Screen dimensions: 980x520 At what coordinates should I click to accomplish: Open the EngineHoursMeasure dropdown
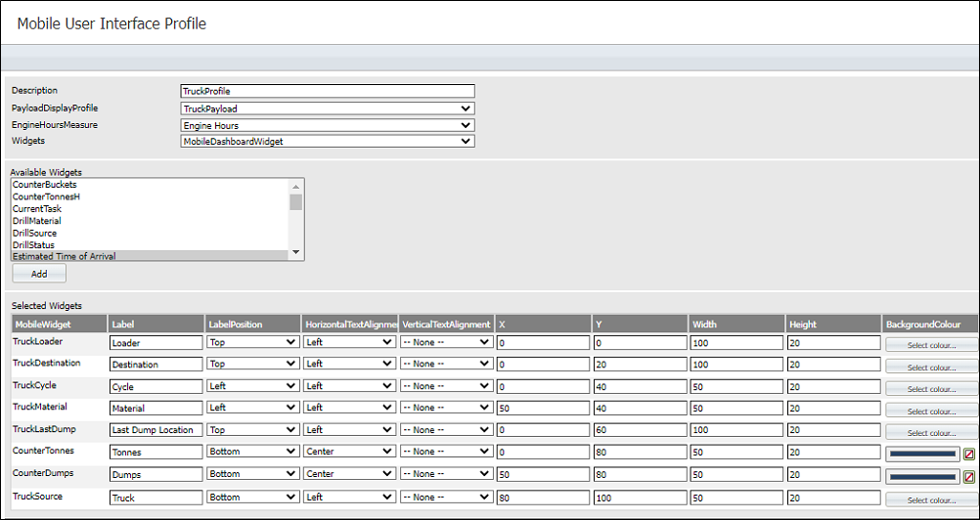[328, 125]
